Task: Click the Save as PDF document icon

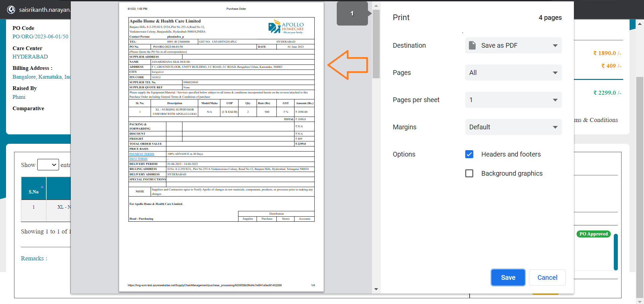Action: [472, 45]
